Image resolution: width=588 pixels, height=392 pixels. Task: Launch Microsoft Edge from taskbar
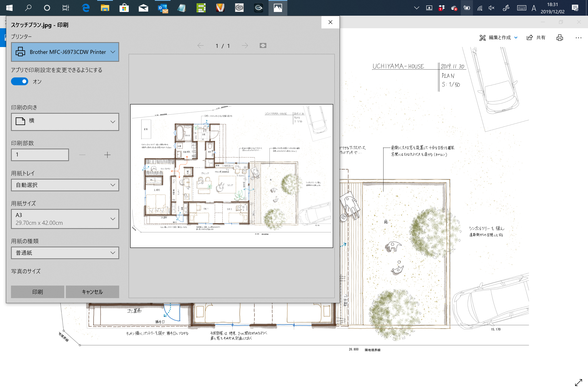(x=86, y=8)
